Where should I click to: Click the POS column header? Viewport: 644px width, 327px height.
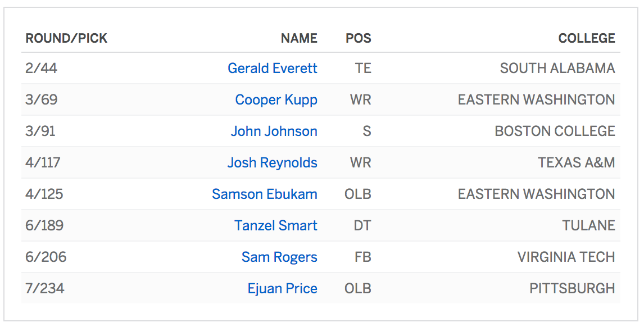click(x=358, y=38)
